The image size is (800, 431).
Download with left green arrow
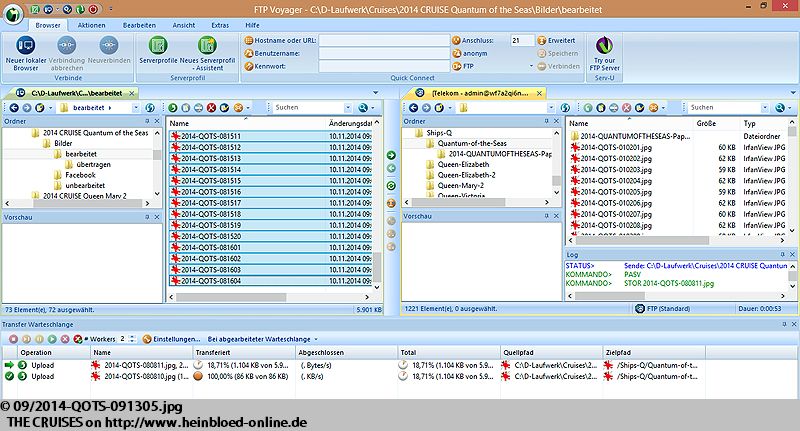pyautogui.click(x=391, y=168)
